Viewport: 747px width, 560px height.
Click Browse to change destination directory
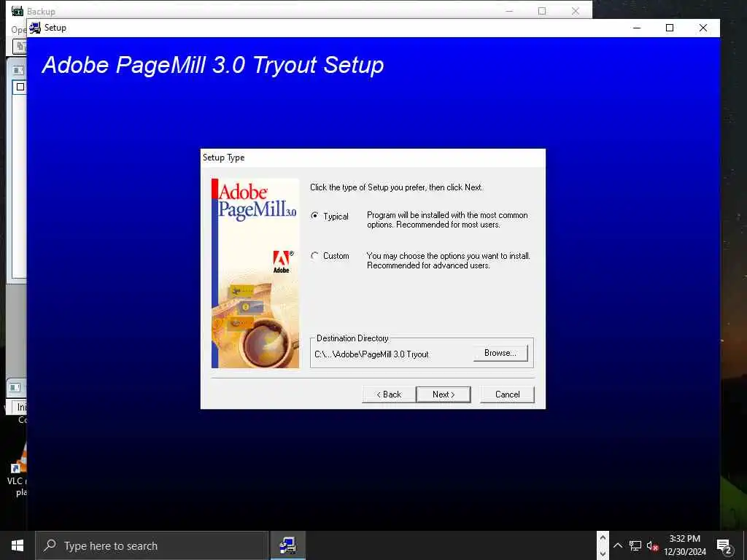pyautogui.click(x=500, y=353)
